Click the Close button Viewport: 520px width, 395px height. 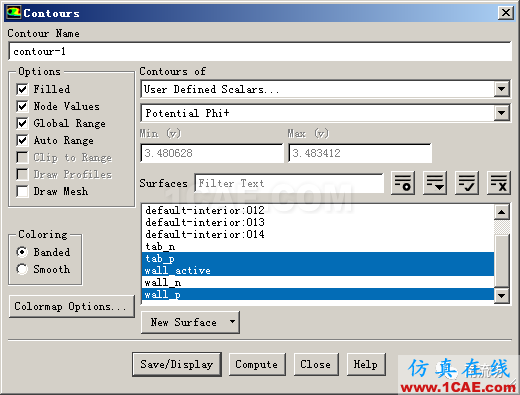[316, 364]
